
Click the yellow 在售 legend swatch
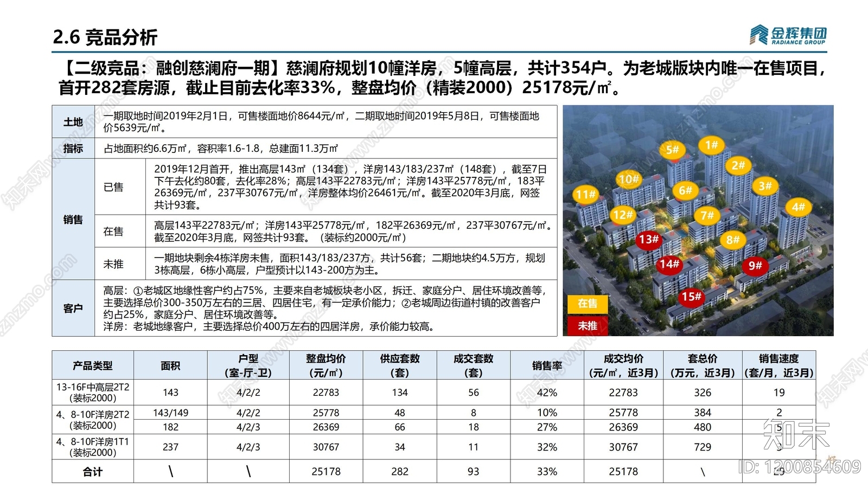(x=588, y=304)
